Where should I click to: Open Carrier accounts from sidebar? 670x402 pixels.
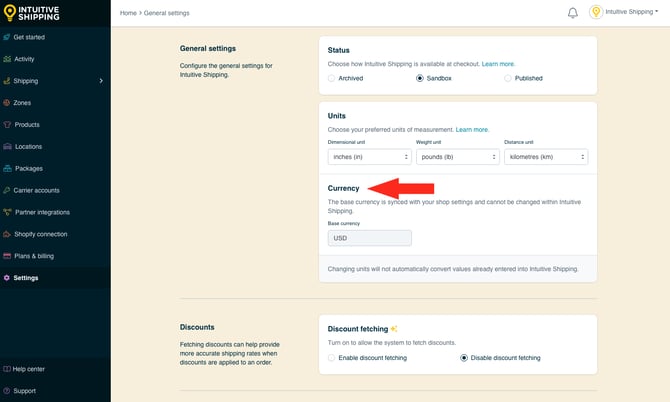click(x=36, y=190)
